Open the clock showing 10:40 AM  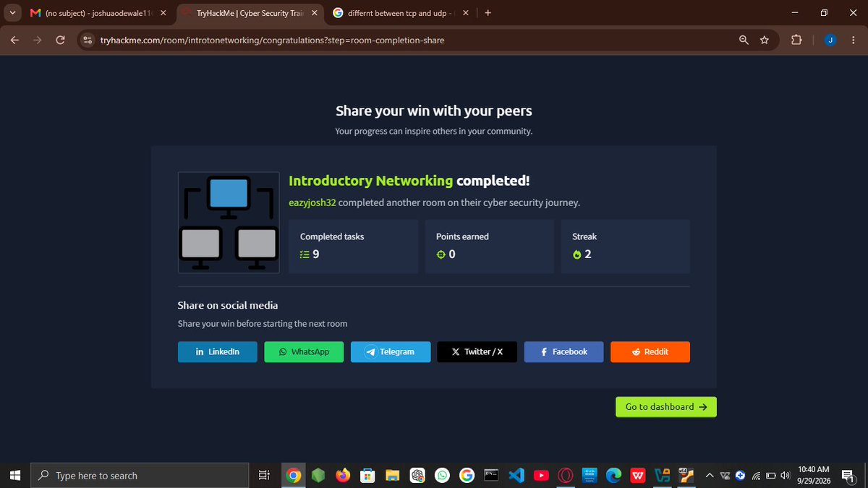click(813, 475)
